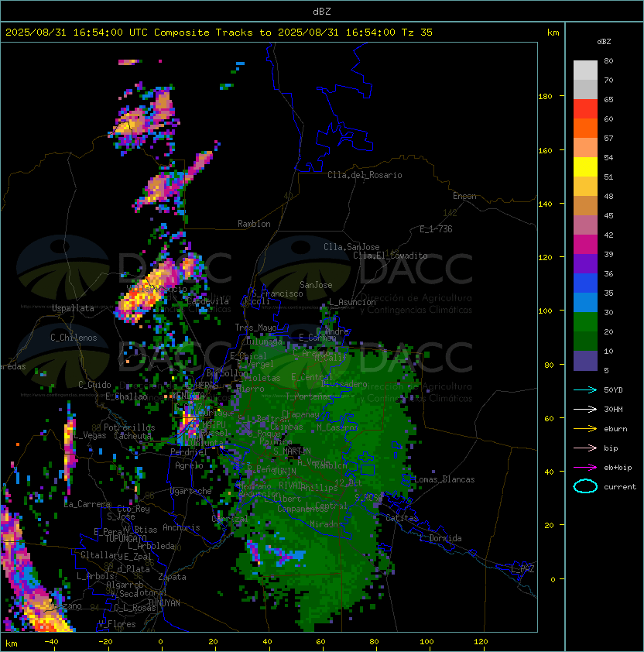Image resolution: width=644 pixels, height=652 pixels.
Task: Click the 'L_Dormida' map label
Action: coord(440,538)
